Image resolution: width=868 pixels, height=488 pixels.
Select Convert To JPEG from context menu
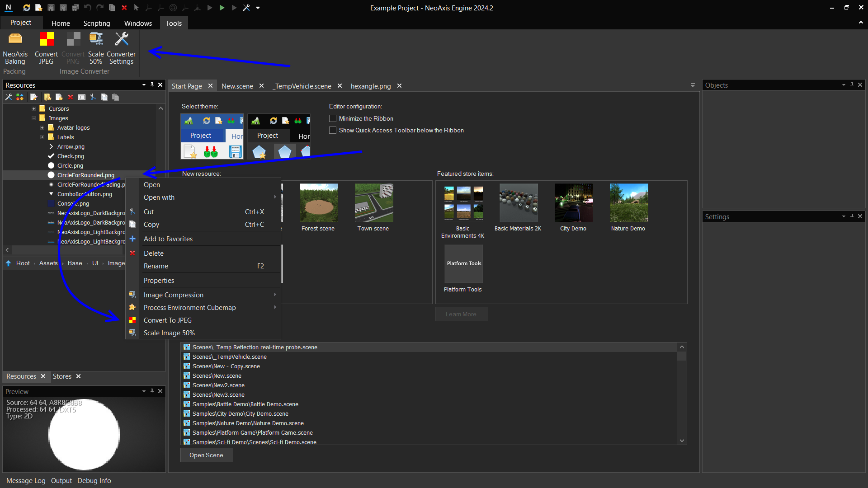[x=167, y=320]
